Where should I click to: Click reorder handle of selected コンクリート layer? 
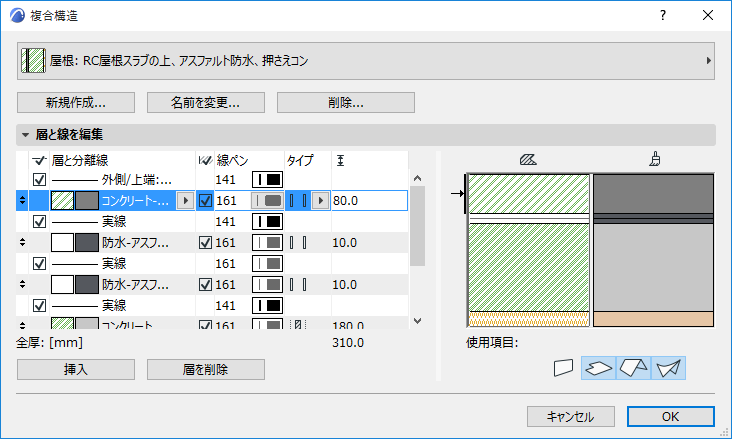click(x=22, y=201)
